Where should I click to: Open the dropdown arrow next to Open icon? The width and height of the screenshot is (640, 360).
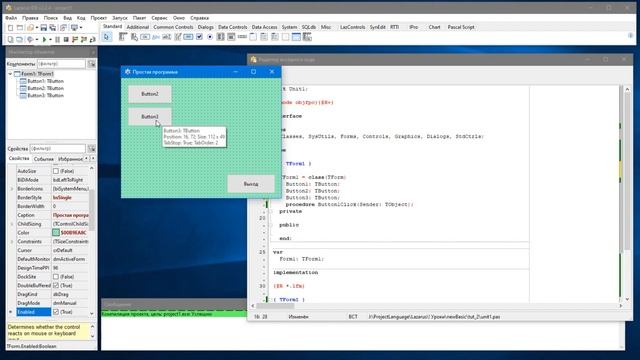tap(37, 28)
